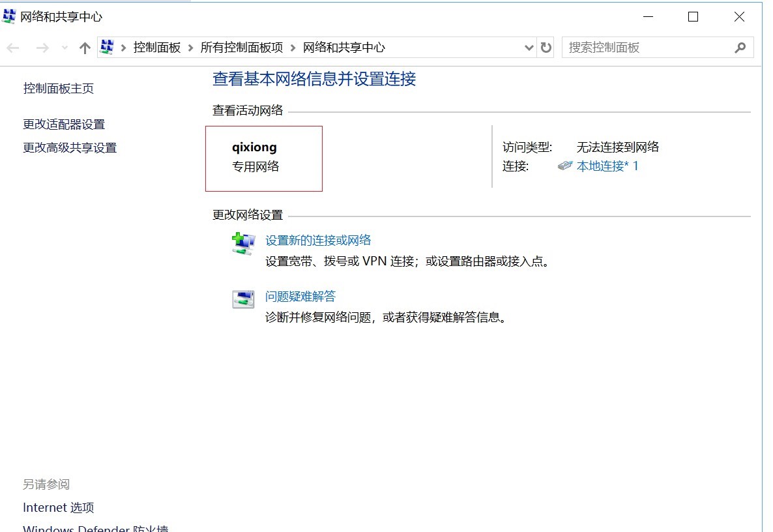773x532 pixels.
Task: Select the 网络和共享中心 breadcrumb
Action: click(343, 48)
